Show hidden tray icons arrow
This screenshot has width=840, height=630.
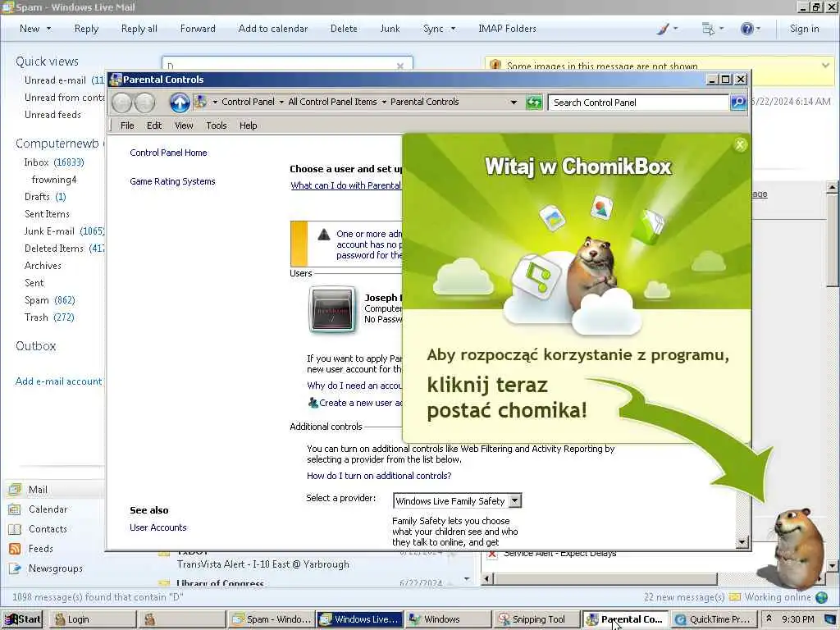(769, 619)
